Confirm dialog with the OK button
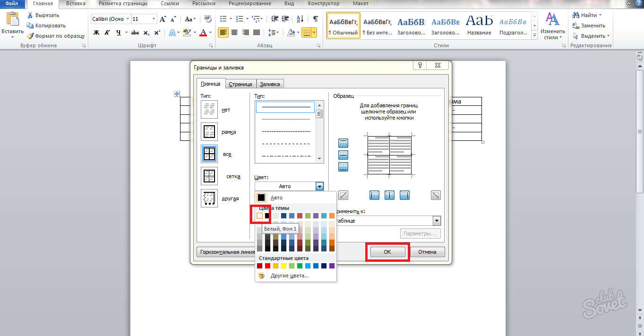The height and width of the screenshot is (336, 644). [387, 252]
